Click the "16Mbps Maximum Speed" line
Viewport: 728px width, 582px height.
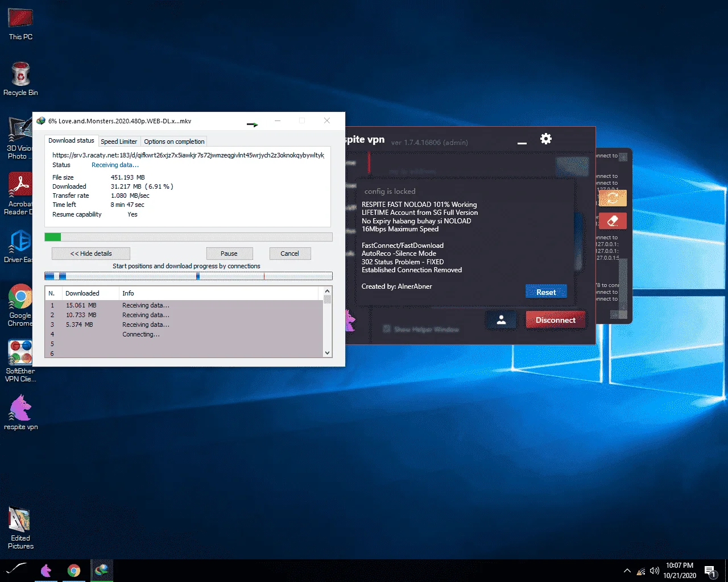(400, 229)
